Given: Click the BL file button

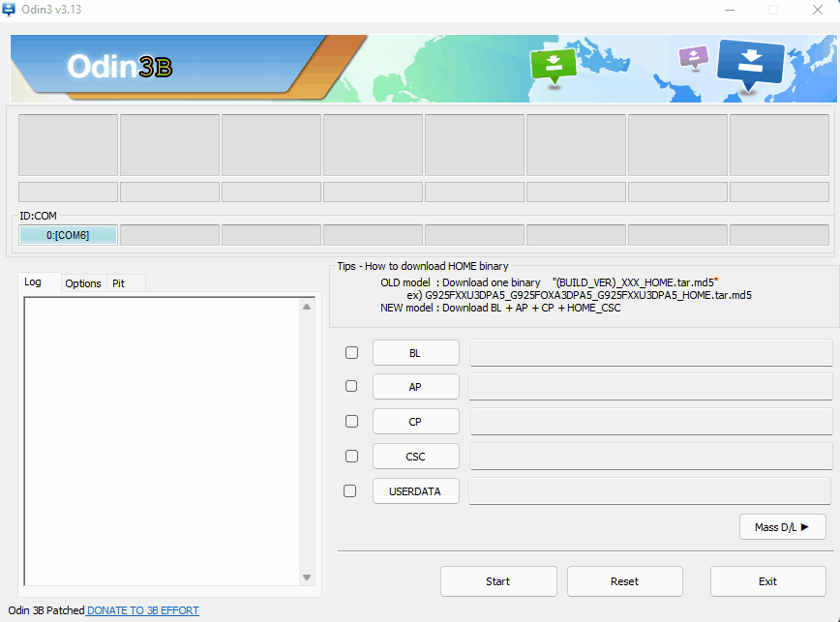Looking at the screenshot, I should [416, 353].
